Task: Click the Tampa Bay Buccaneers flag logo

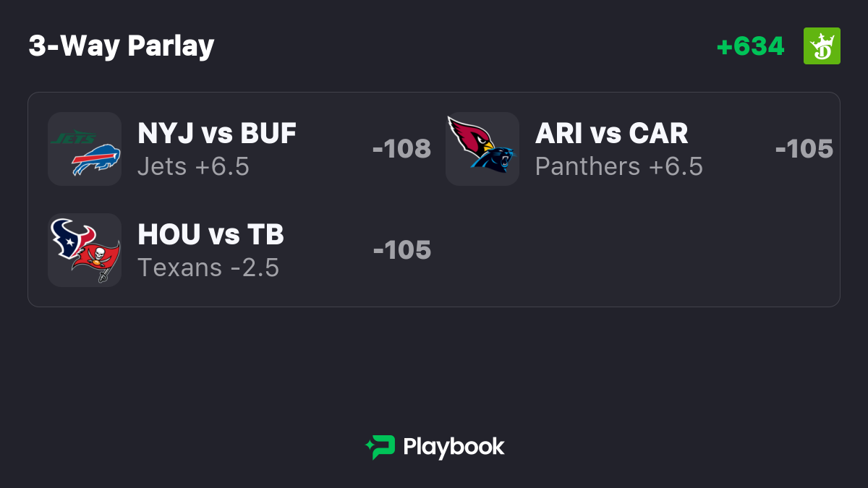Action: click(96, 261)
